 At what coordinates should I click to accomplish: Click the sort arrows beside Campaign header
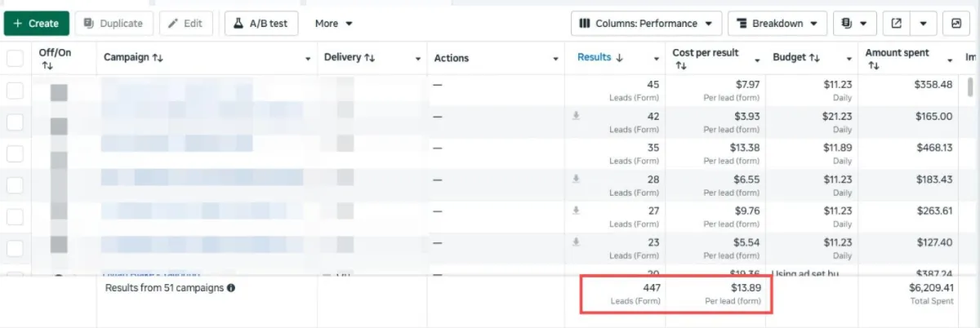[x=158, y=58]
